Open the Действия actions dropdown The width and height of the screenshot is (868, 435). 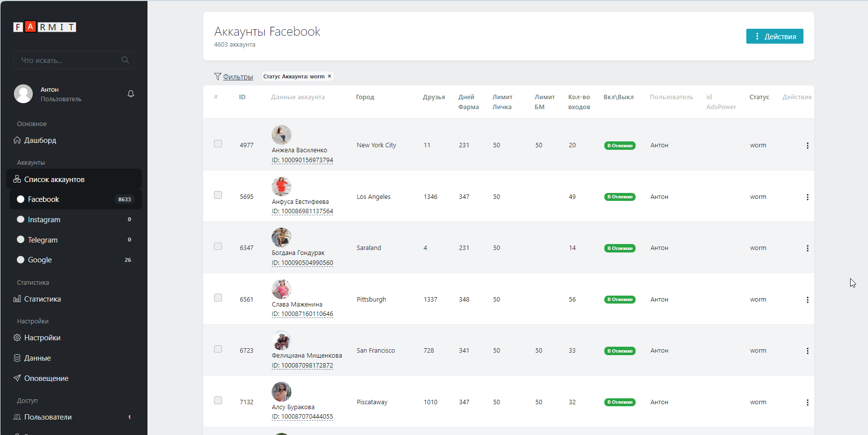[x=774, y=36]
